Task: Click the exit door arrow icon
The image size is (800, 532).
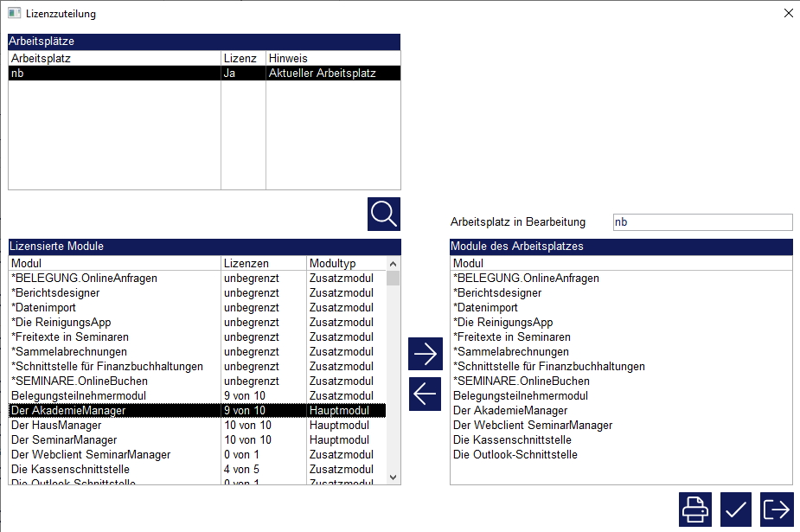Action: (777, 509)
